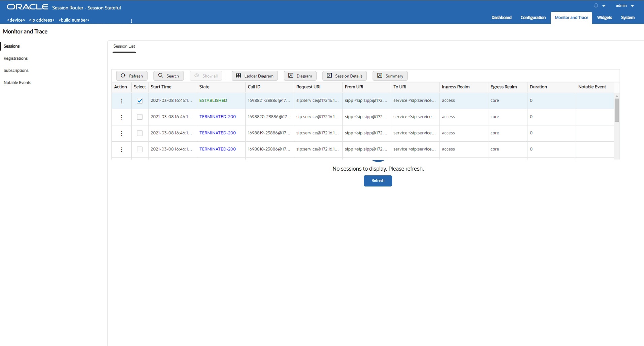Click the scrollbar up arrow of session table
The height and width of the screenshot is (346, 644).
(x=617, y=96)
